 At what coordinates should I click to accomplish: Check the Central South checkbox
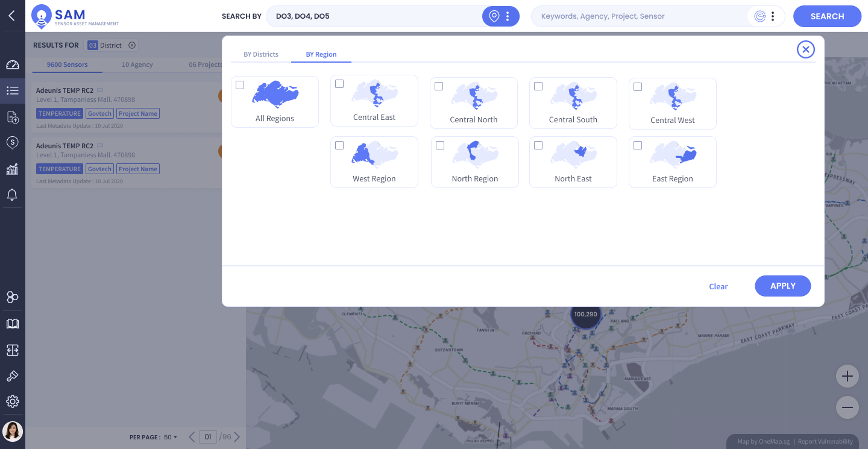[538, 86]
